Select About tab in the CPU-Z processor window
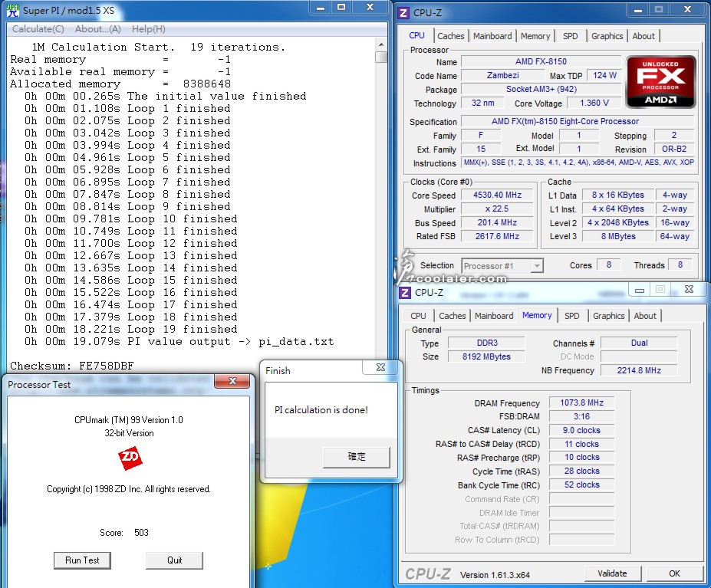This screenshot has width=711, height=588. coord(644,36)
